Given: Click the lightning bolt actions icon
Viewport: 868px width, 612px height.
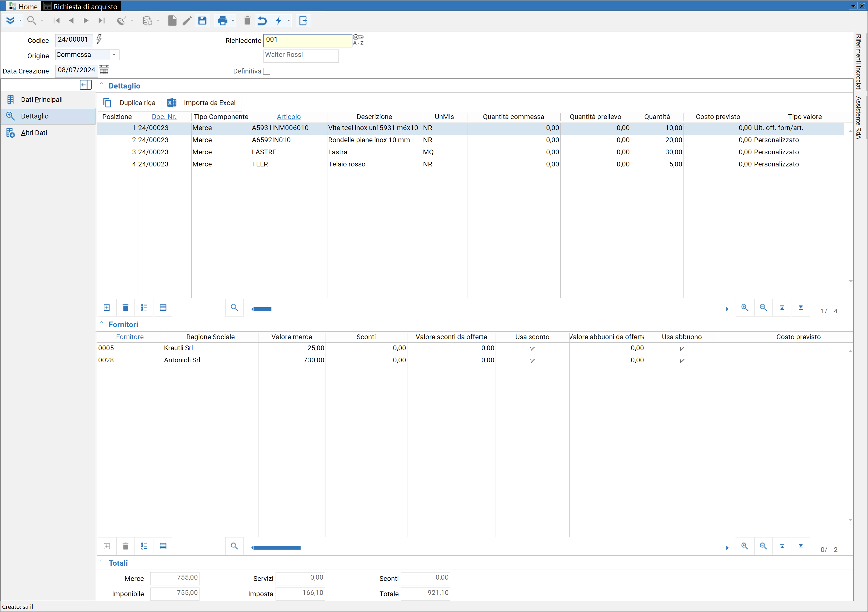Looking at the screenshot, I should [x=279, y=21].
